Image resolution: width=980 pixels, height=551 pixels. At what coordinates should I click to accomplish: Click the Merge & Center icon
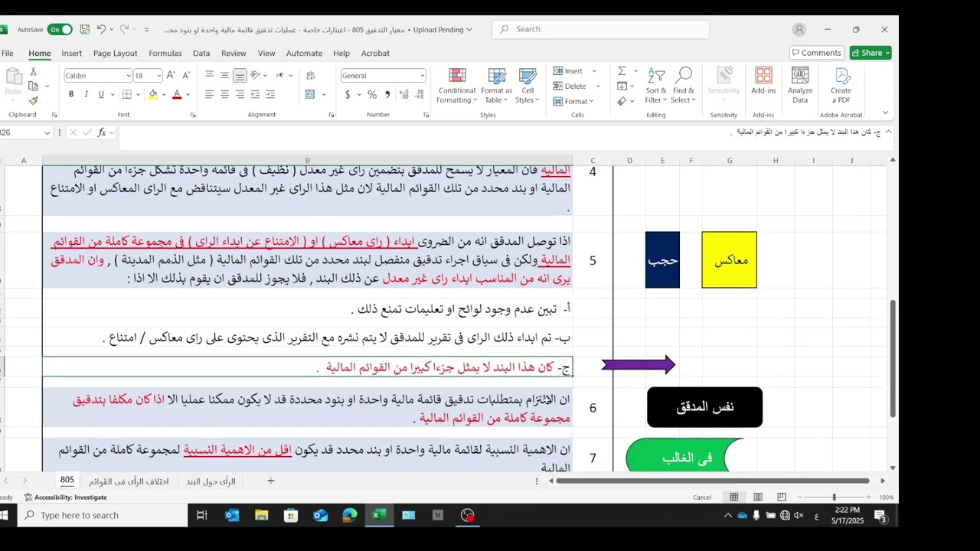tap(310, 94)
